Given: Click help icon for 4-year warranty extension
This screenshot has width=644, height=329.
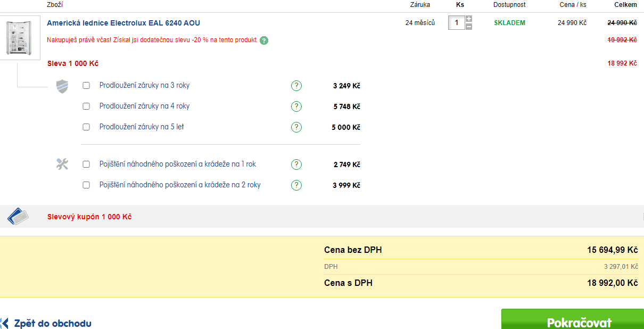Looking at the screenshot, I should [x=296, y=106].
